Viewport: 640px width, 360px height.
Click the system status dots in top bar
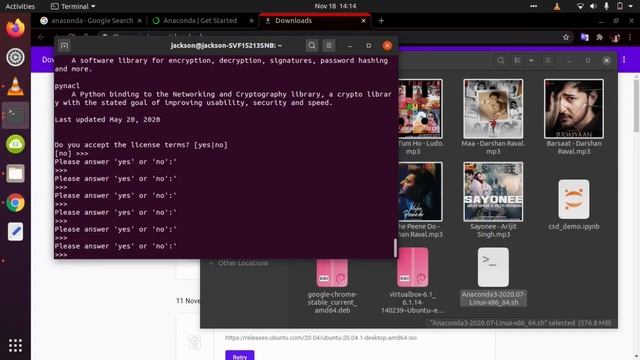click(x=533, y=6)
